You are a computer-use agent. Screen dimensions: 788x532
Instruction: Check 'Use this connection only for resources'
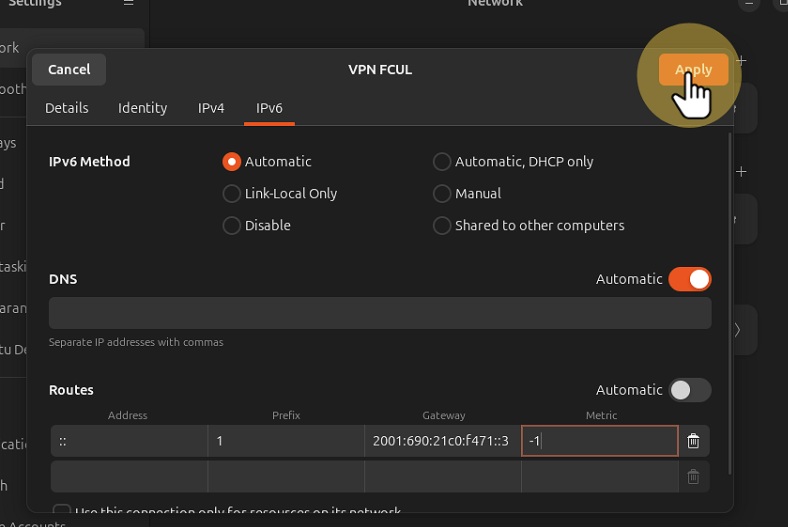coord(62,511)
